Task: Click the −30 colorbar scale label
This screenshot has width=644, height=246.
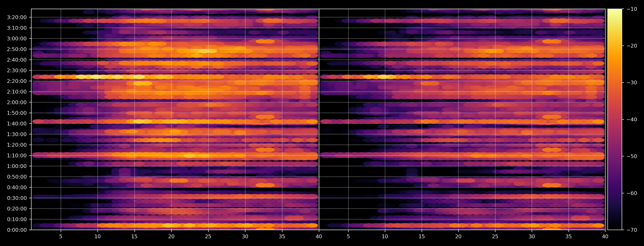Action: click(x=632, y=83)
